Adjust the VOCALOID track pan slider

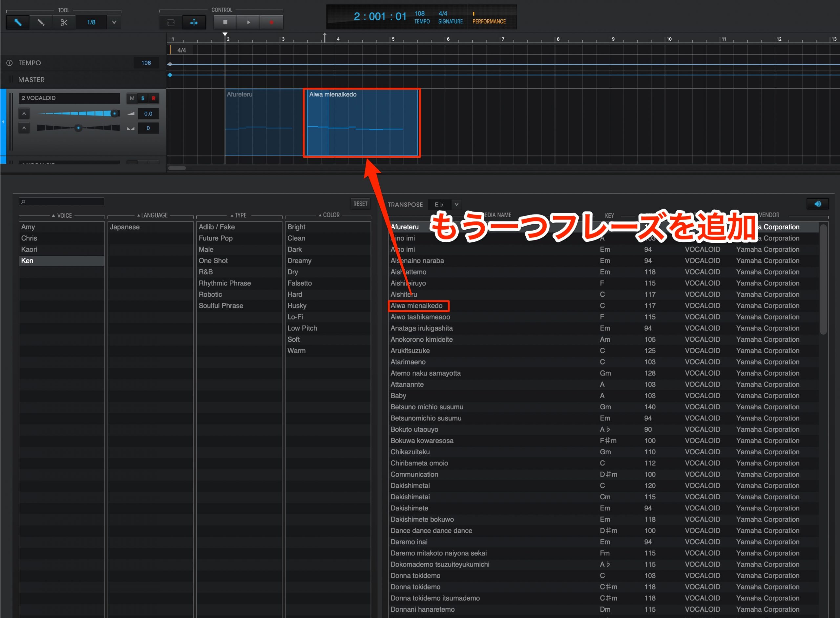[x=78, y=128]
